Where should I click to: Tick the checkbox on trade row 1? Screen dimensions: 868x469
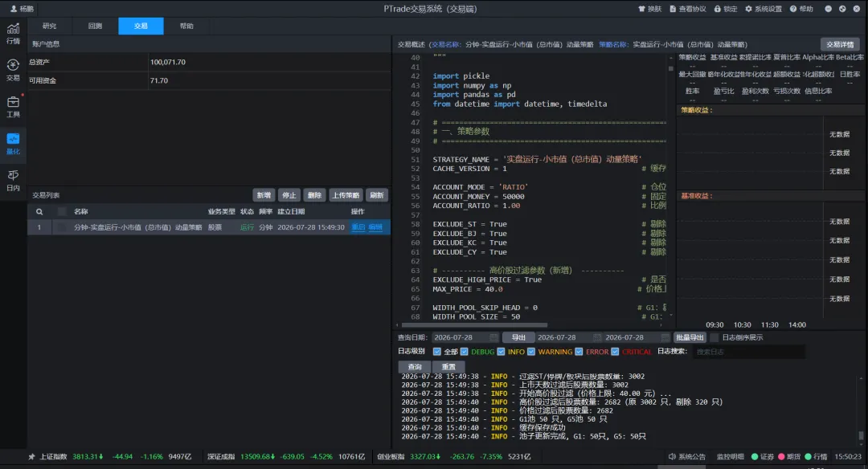62,227
